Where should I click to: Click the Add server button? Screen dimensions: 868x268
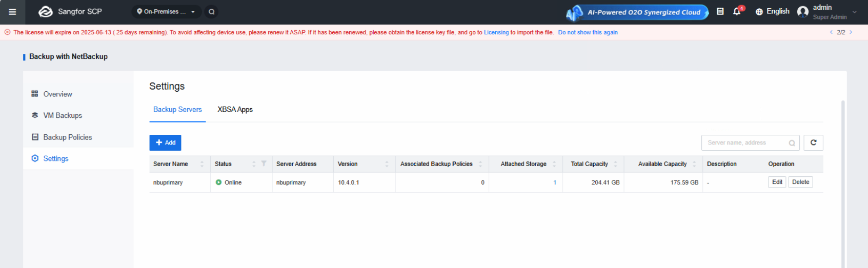[165, 142]
